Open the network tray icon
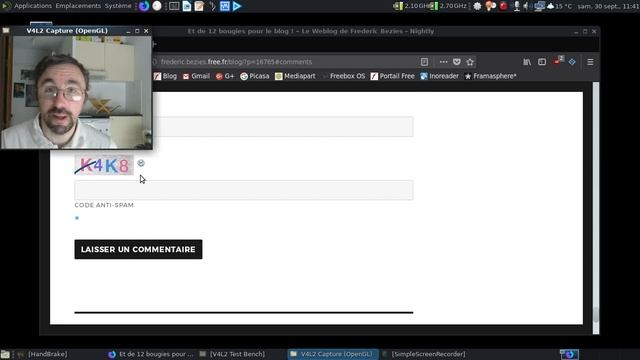The height and width of the screenshot is (360, 640). [x=539, y=6]
